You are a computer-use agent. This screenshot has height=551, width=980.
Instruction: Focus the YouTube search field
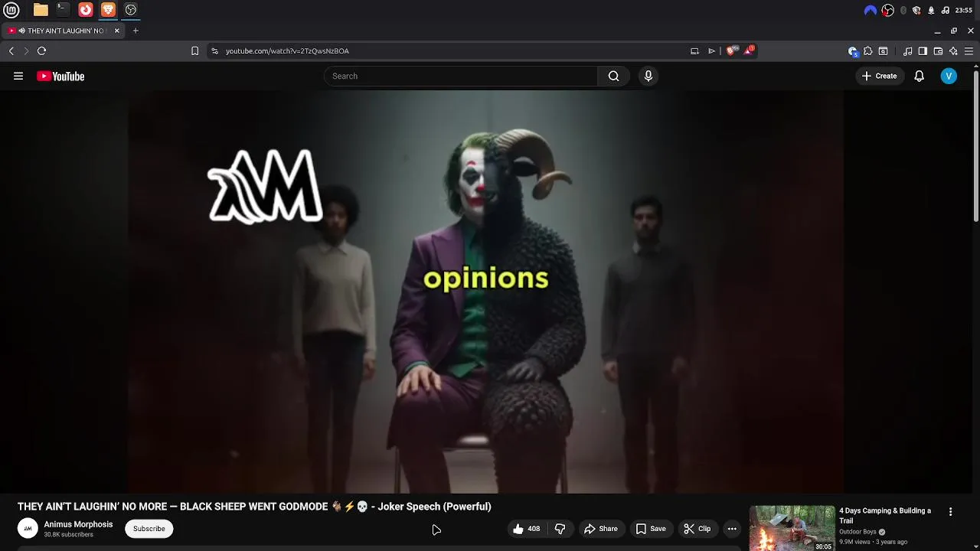pos(461,76)
